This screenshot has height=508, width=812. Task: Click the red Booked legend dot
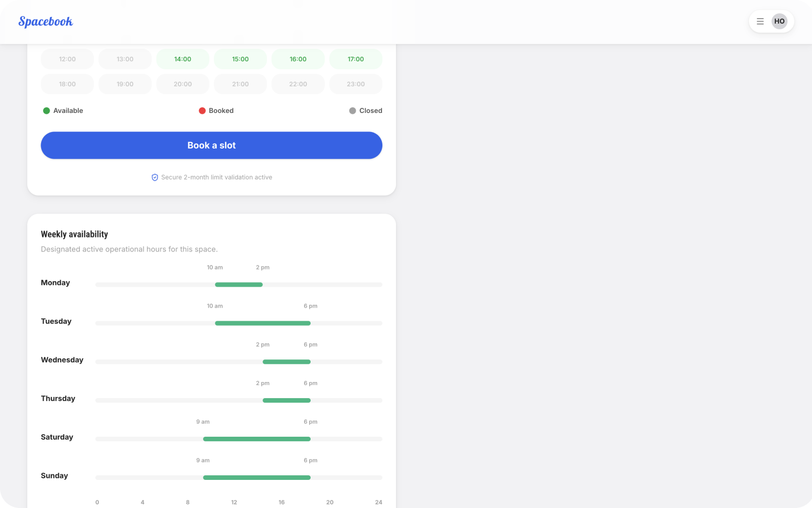point(202,111)
